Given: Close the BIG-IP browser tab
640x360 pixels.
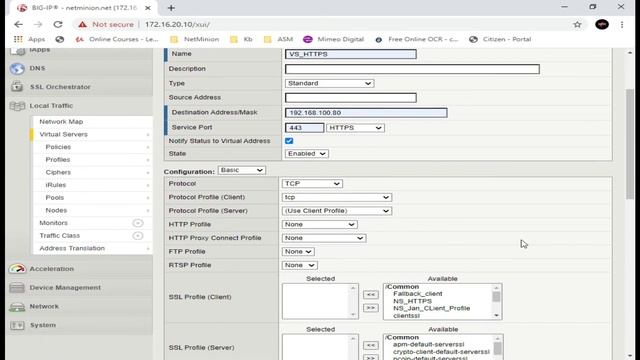Looking at the screenshot, I should tap(148, 8).
